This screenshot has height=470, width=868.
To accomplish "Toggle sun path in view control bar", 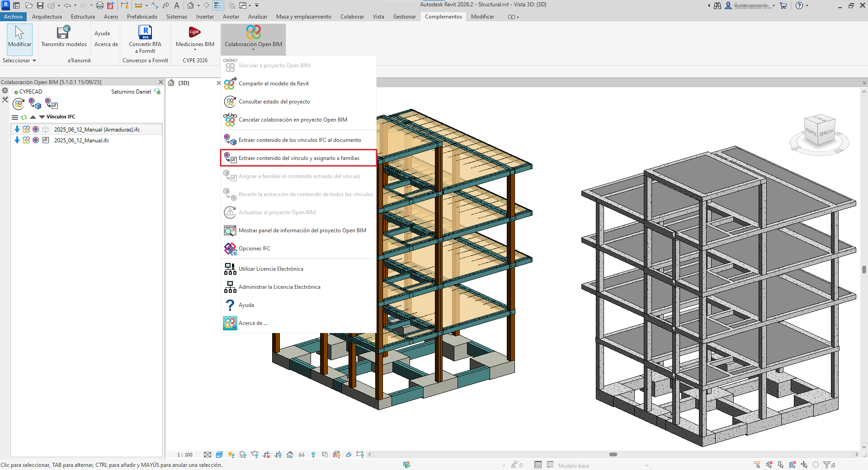I will (231, 455).
